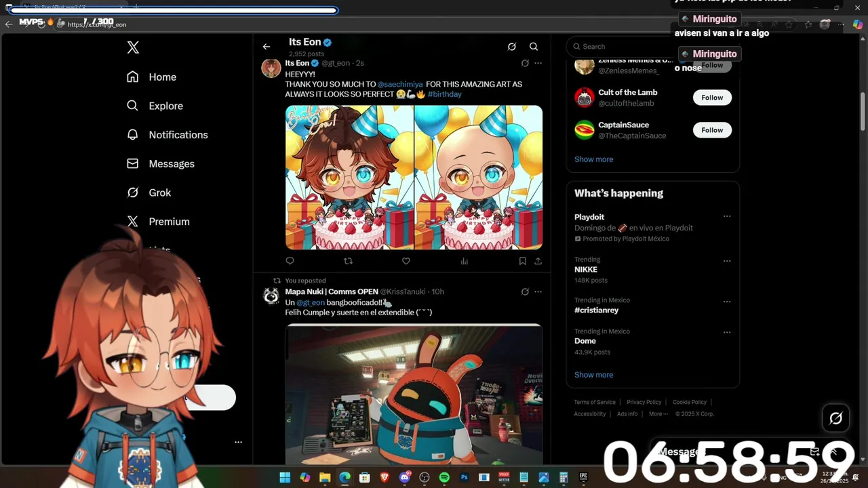The width and height of the screenshot is (868, 488).
Task: Follow Cult of the Lamb
Action: [712, 98]
